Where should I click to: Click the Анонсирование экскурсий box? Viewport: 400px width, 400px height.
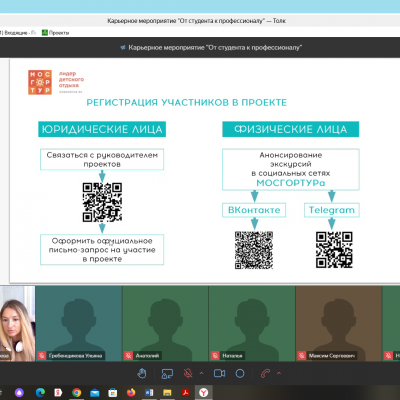pos(291,169)
